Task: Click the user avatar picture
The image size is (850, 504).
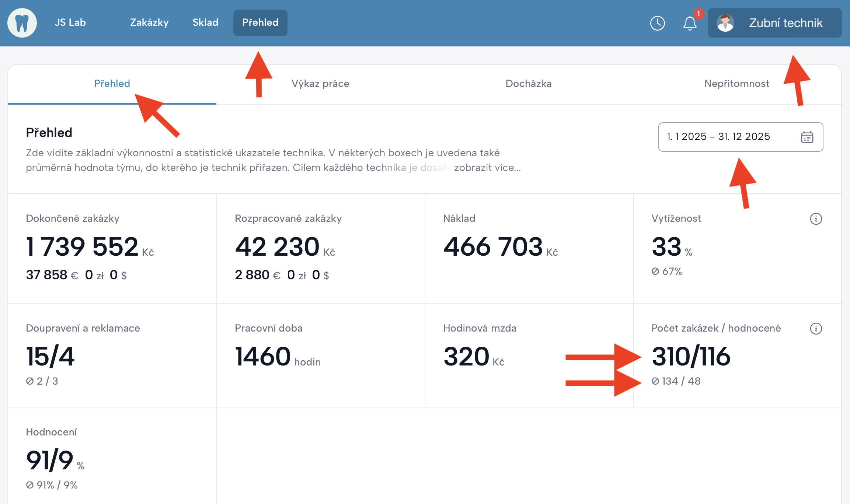Action: (x=725, y=23)
